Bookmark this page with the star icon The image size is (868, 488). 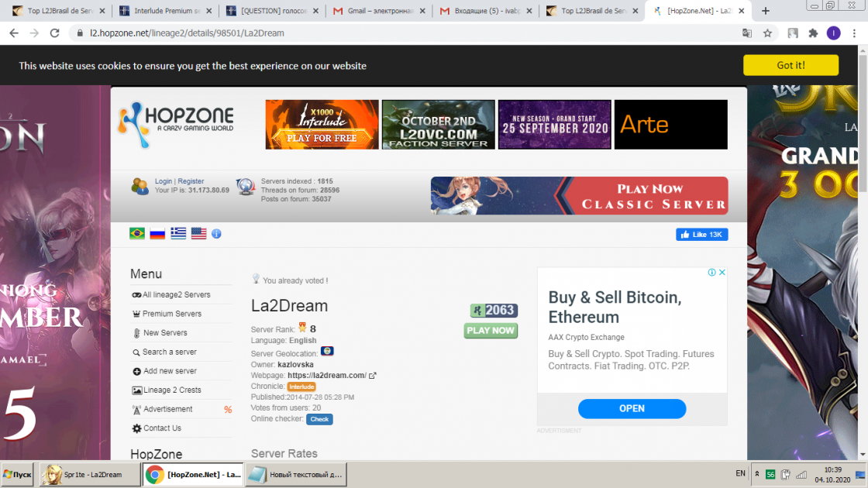coord(767,33)
